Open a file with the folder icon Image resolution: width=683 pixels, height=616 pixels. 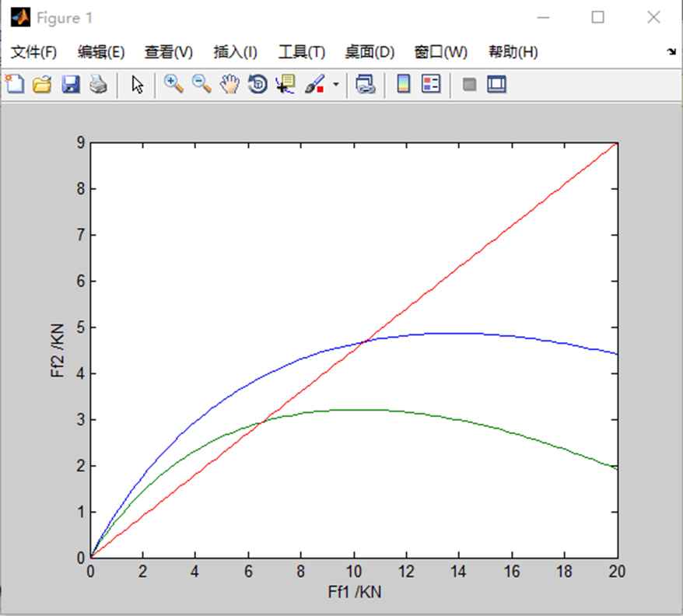[42, 84]
